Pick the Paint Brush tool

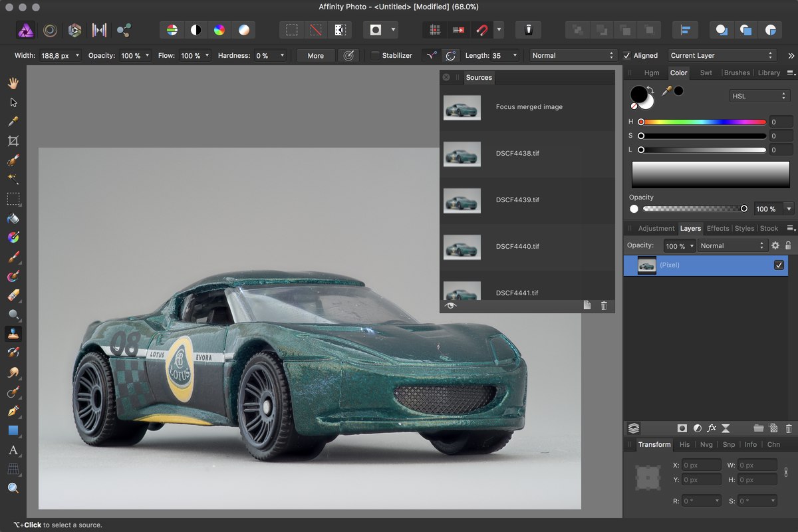tap(13, 257)
